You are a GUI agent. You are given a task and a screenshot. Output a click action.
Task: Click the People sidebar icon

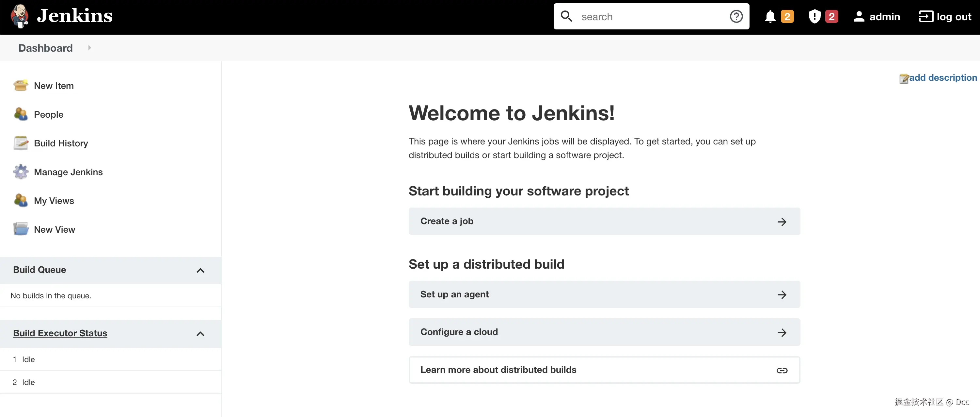point(21,114)
